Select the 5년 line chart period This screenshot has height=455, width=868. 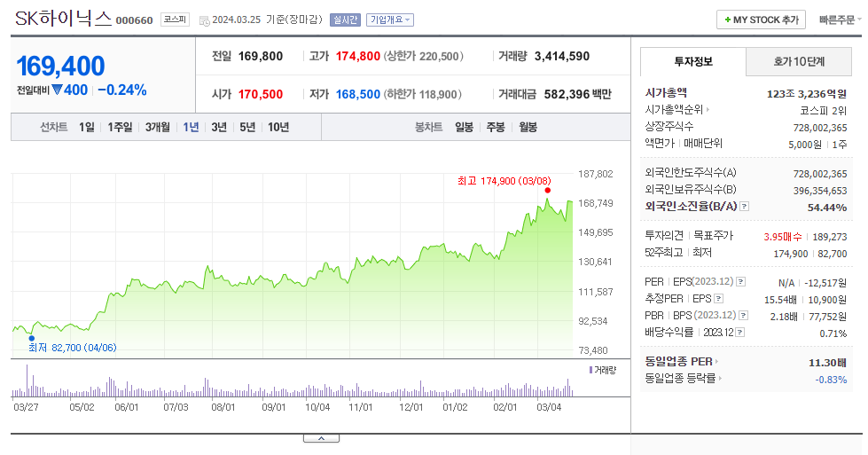tap(247, 128)
